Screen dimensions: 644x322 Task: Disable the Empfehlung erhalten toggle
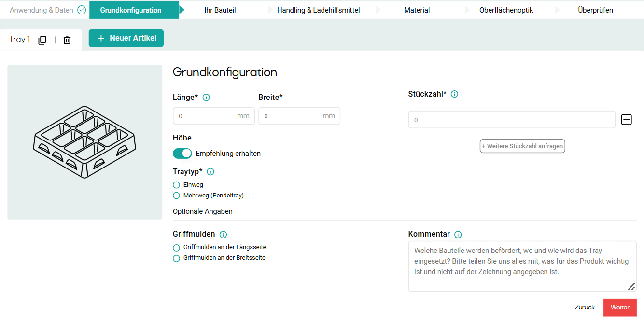point(182,153)
